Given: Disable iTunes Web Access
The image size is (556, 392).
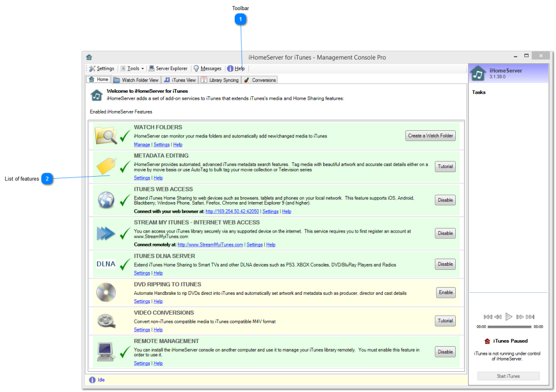Looking at the screenshot, I should coord(445,200).
